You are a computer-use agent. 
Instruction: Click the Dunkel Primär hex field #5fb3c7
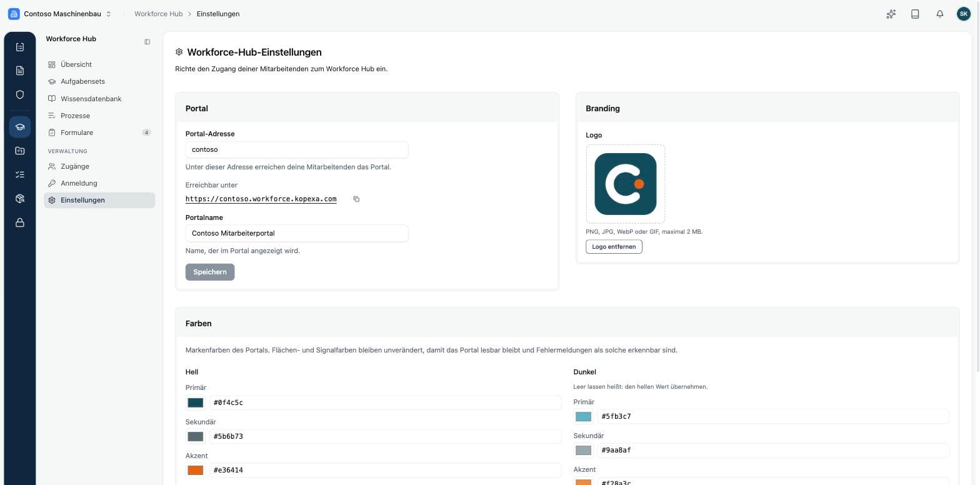773,416
